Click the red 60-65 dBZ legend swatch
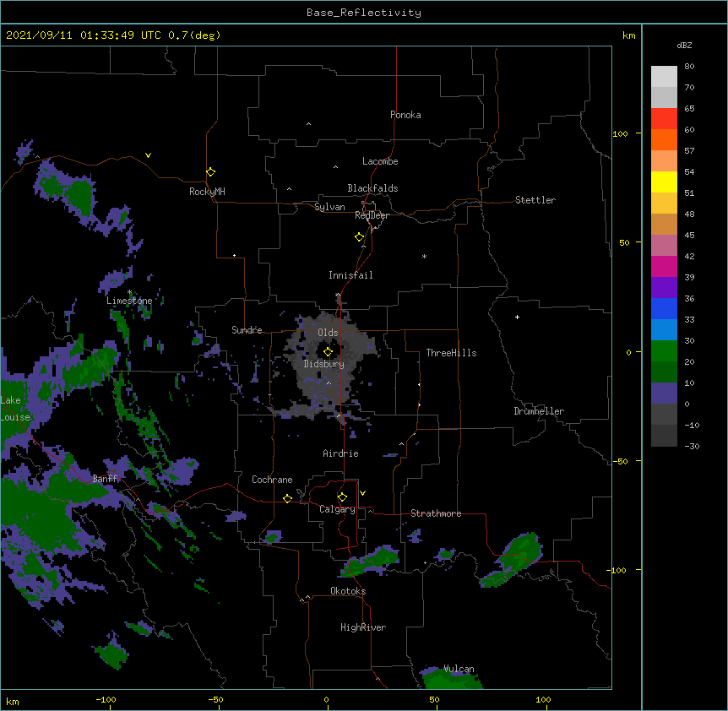 coord(664,119)
